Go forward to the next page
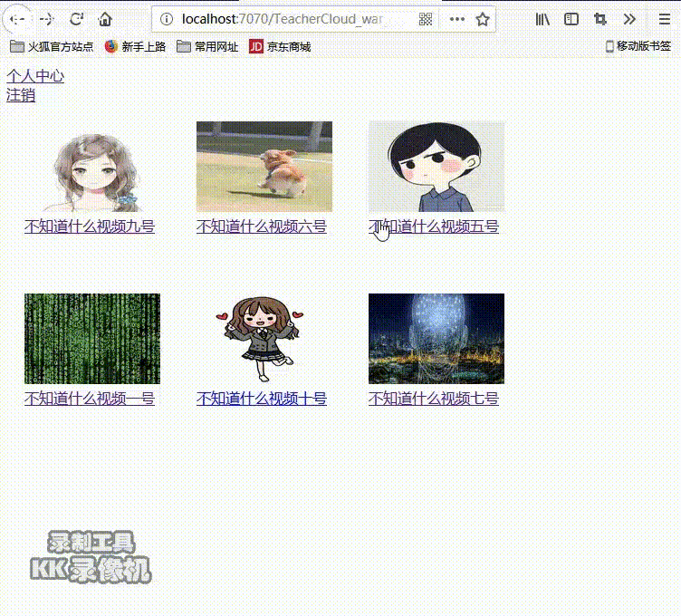This screenshot has width=681, height=616. pyautogui.click(x=46, y=19)
